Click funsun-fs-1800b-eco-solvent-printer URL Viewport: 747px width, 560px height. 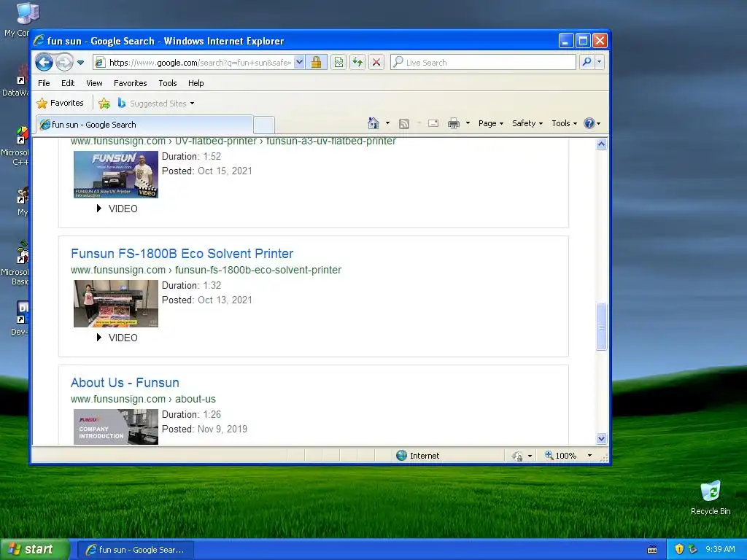[x=206, y=270]
